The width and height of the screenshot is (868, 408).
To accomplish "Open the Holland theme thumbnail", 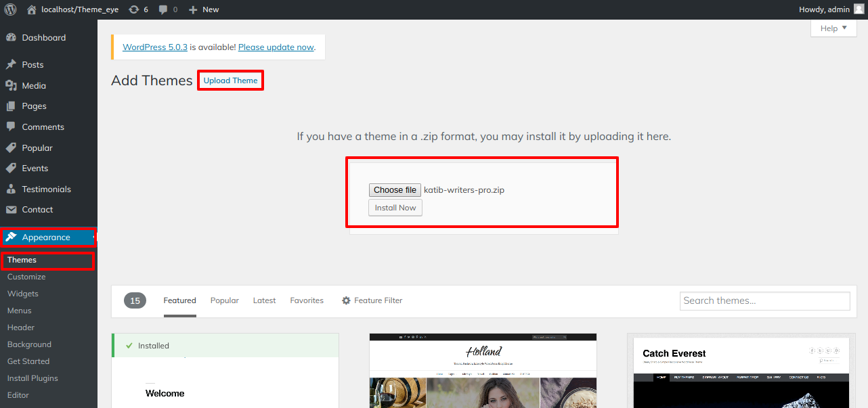I will point(483,370).
